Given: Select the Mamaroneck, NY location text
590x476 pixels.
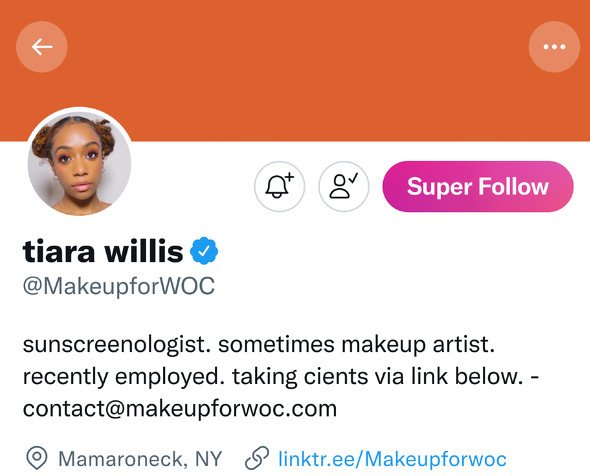Looking at the screenshot, I should pos(140,459).
